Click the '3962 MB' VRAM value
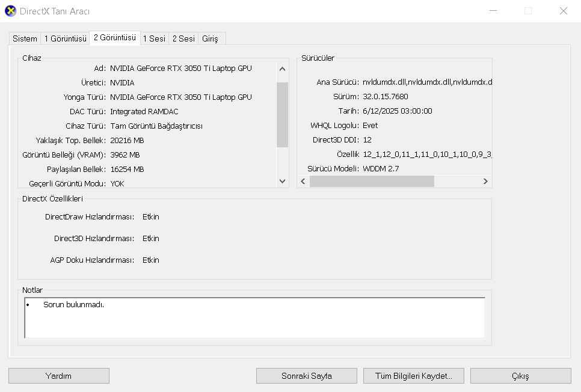581x392 pixels. click(x=125, y=155)
